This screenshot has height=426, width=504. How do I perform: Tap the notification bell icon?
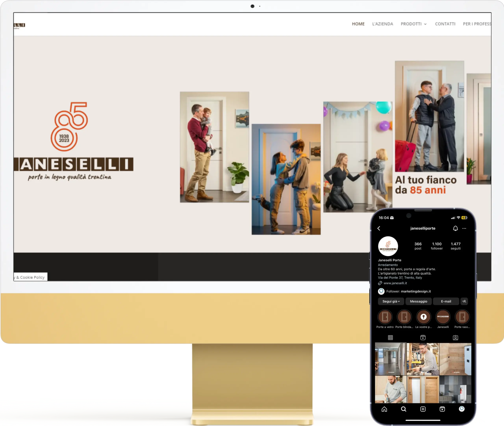click(455, 228)
